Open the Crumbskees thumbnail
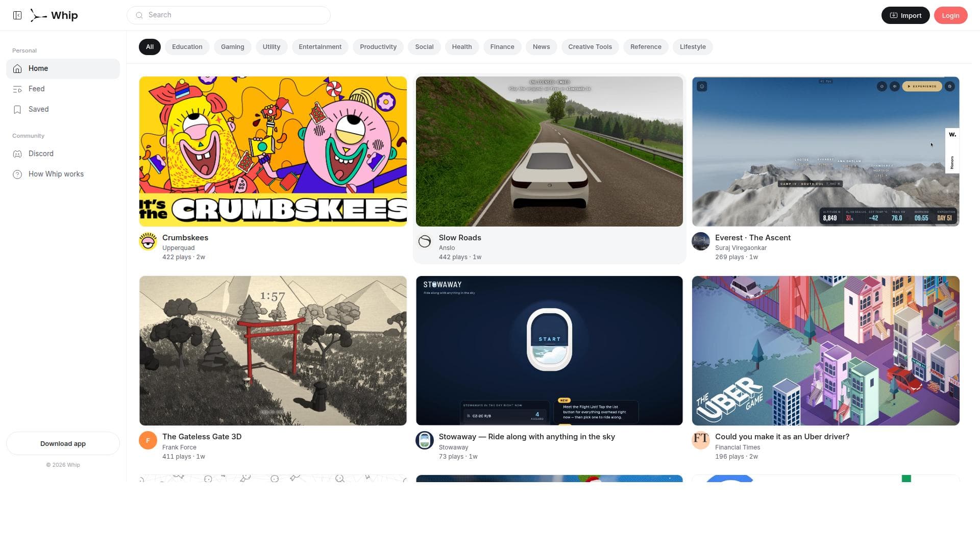The height and width of the screenshot is (551, 980). (273, 152)
